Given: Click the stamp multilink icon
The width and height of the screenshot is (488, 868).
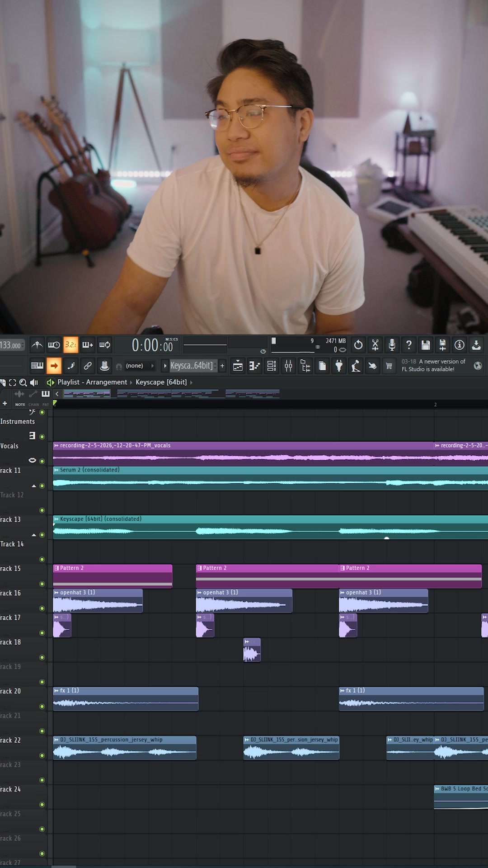Looking at the screenshot, I should click(x=104, y=366).
